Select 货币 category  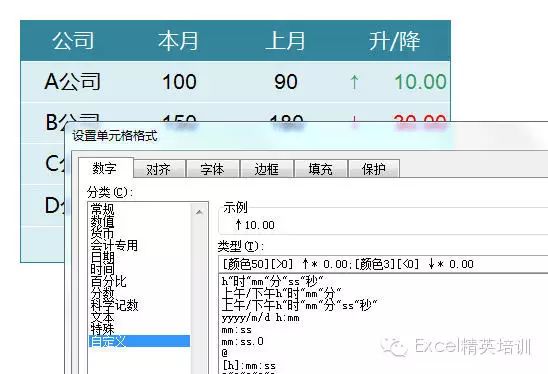(102, 233)
